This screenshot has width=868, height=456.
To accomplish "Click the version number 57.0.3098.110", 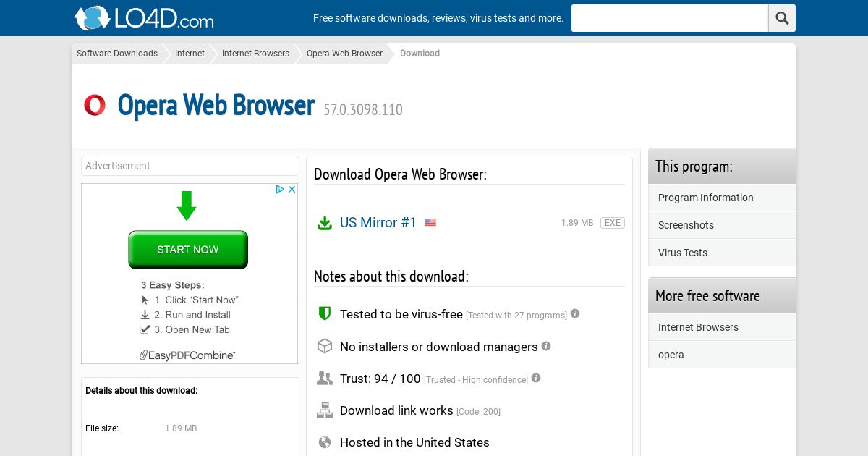I will coord(363,110).
